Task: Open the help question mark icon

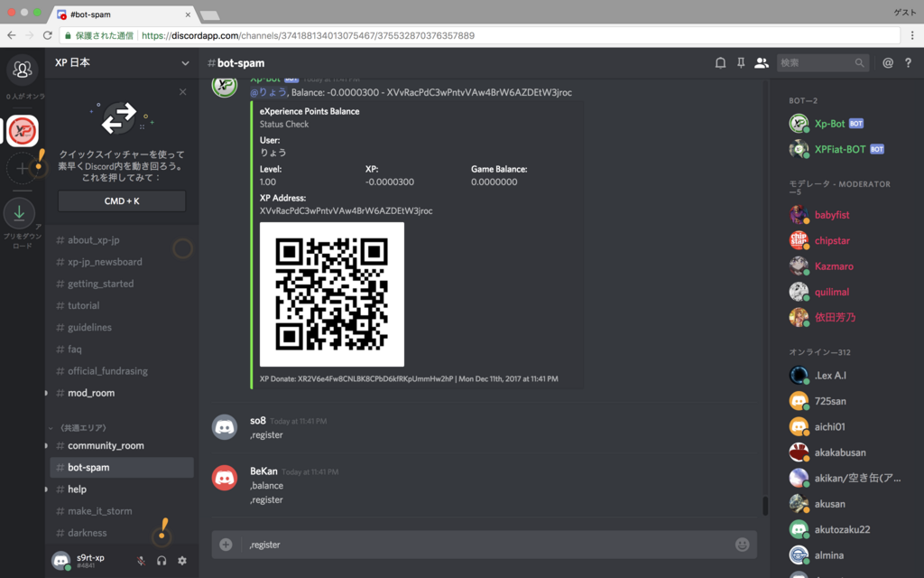Action: pos(908,63)
